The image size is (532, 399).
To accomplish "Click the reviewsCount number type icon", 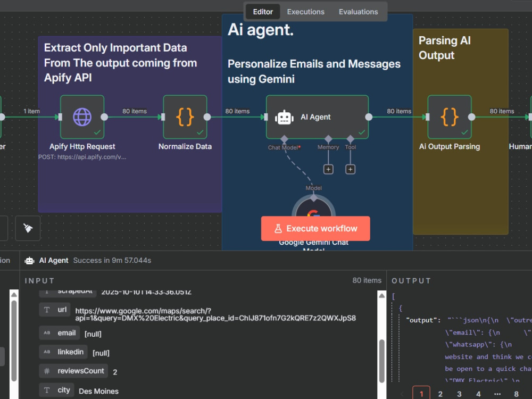I will (47, 371).
